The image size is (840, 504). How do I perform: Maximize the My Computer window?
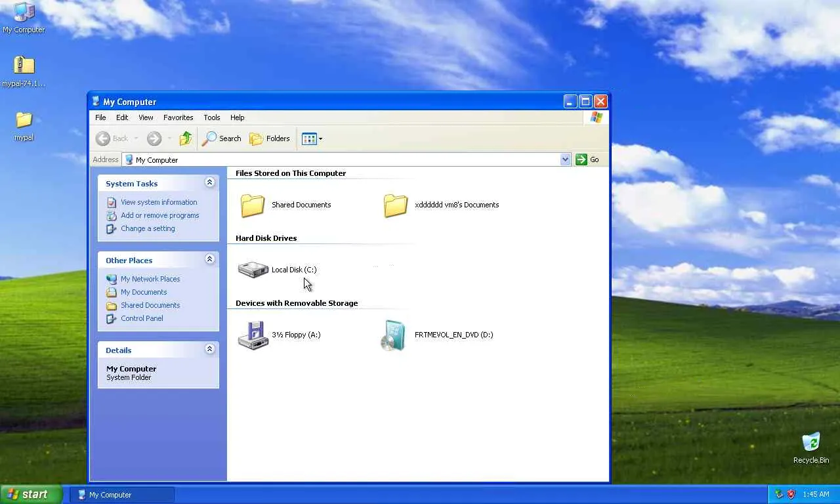point(585,101)
